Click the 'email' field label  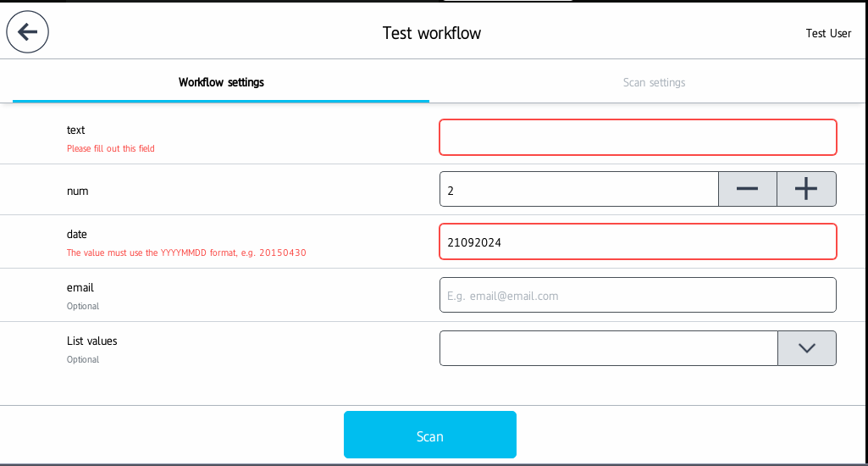80,287
